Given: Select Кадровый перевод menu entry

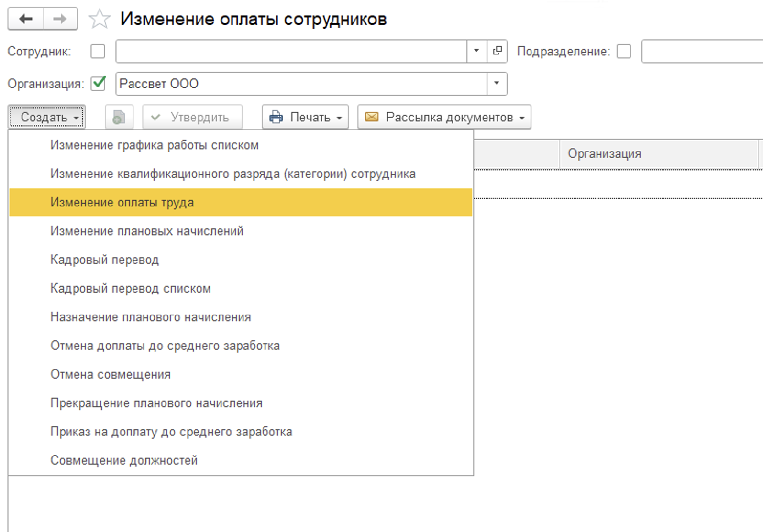Looking at the screenshot, I should [241, 260].
